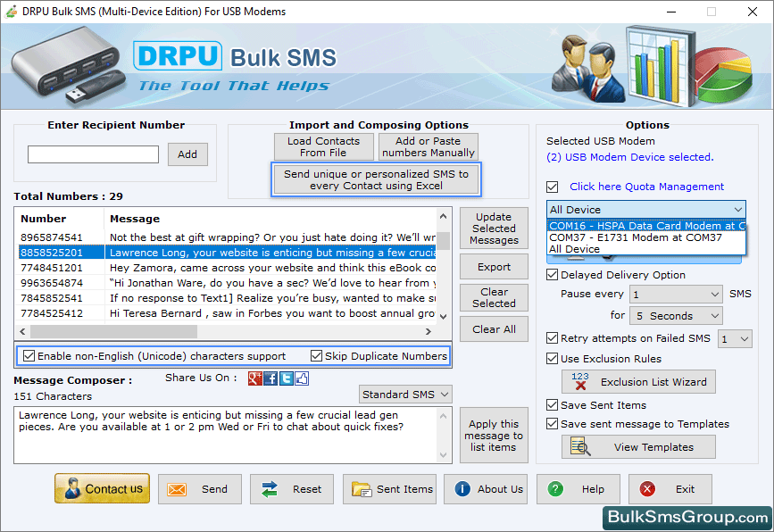Click Update Selected Messages button
The image size is (774, 532).
coord(494,229)
